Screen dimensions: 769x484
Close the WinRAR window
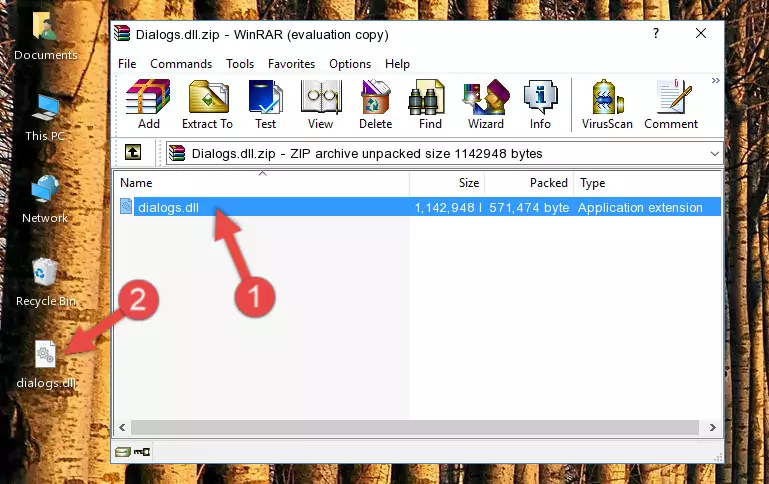point(701,33)
